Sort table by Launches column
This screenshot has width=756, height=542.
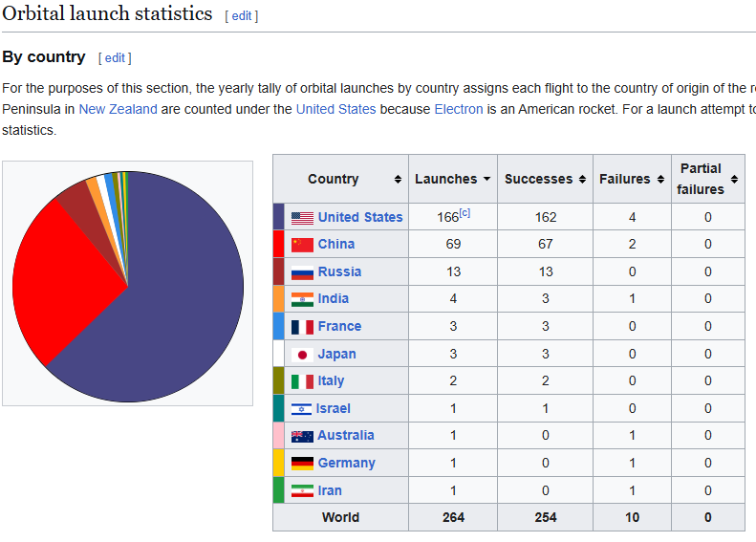tap(487, 180)
